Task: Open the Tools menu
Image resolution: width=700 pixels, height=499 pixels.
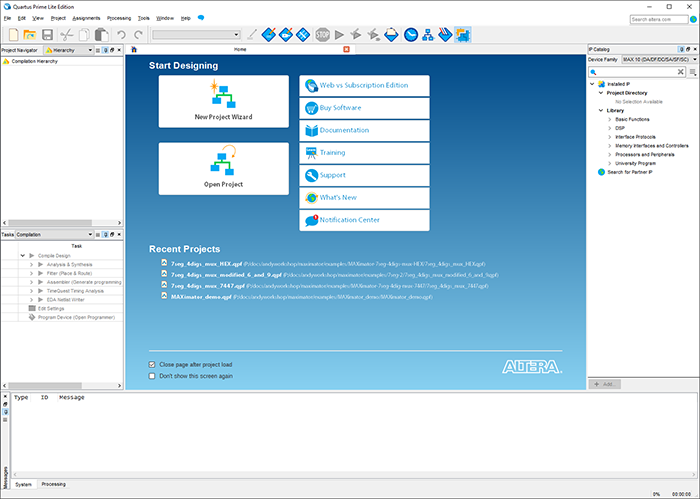Action: tap(143, 18)
